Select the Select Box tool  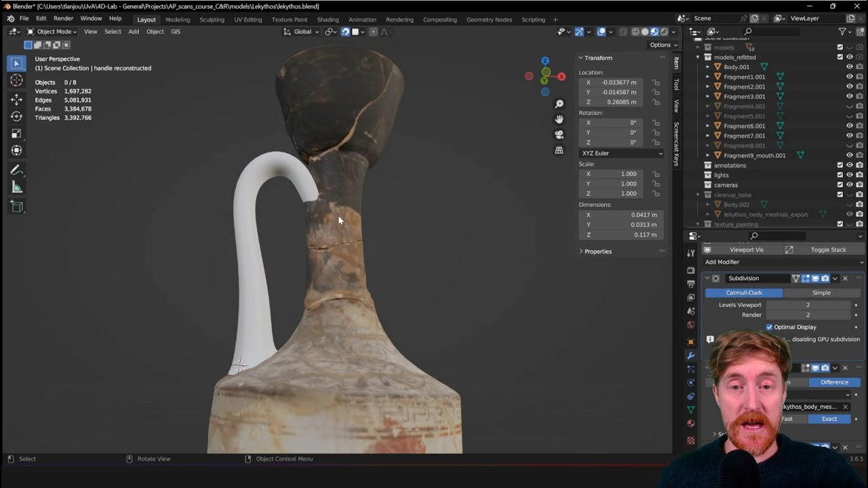pos(17,63)
